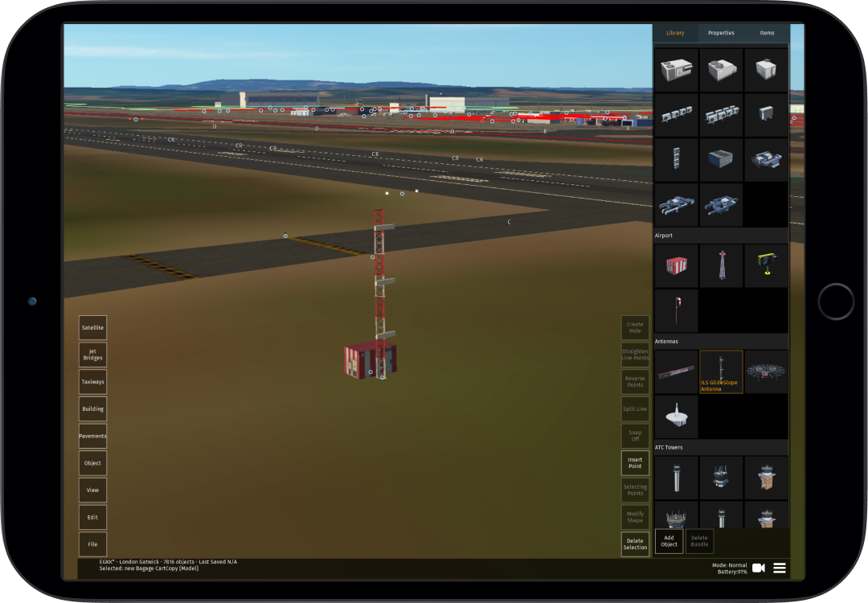Click the video camera icon in status bar

[759, 568]
